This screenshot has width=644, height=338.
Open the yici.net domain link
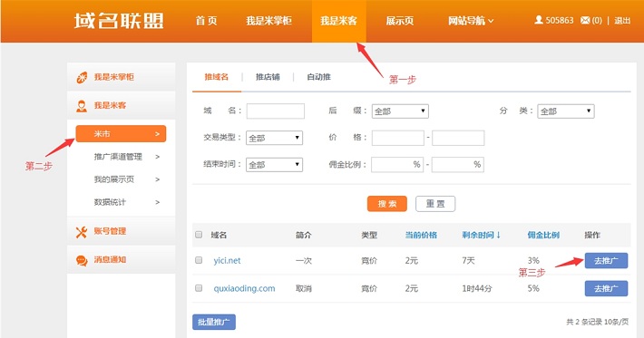point(227,260)
